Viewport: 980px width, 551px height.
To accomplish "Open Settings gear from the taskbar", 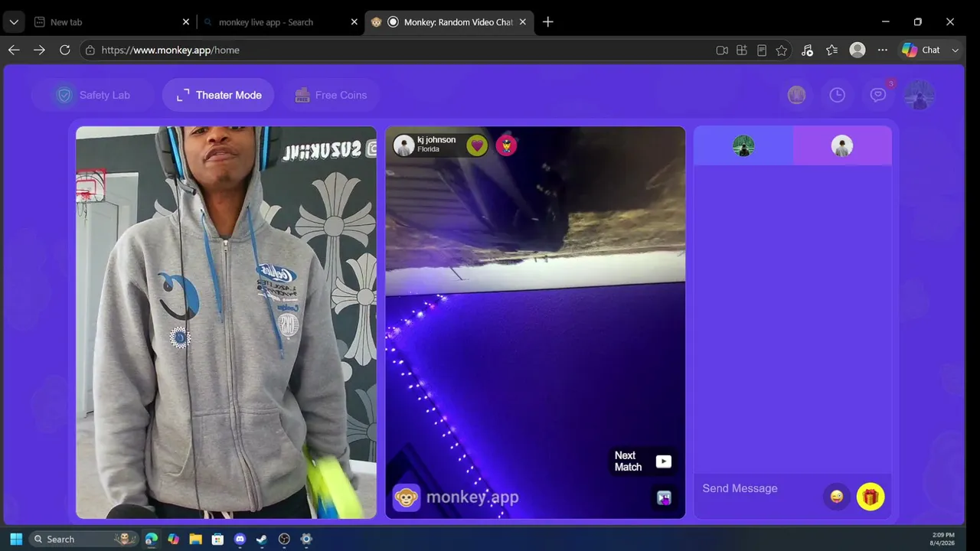I will coord(306,539).
